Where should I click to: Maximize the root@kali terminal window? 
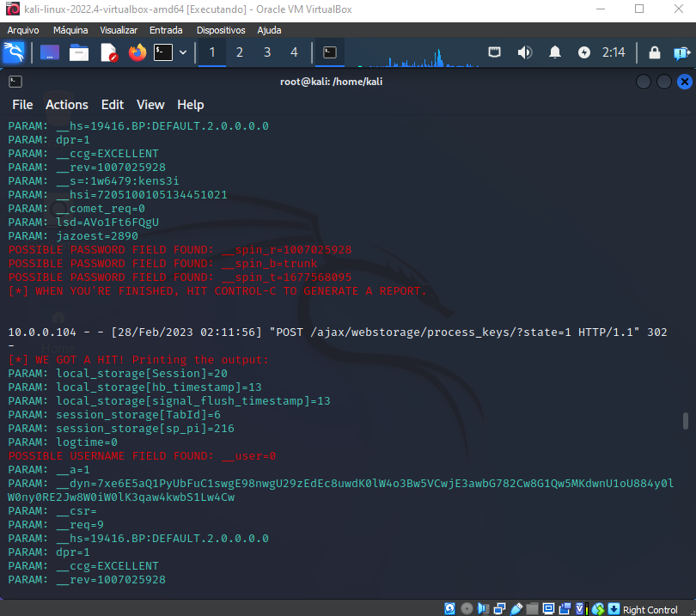664,82
